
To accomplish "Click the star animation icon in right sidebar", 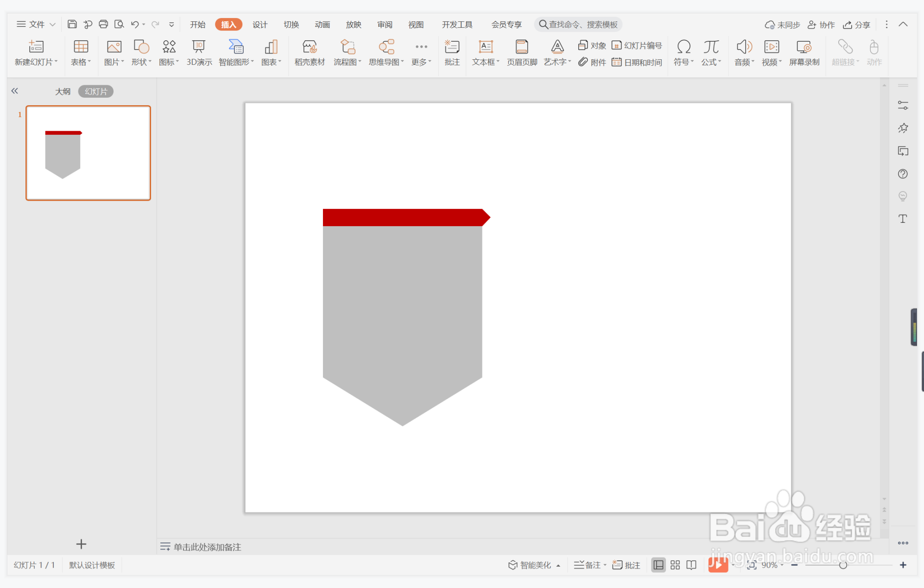I will (903, 128).
